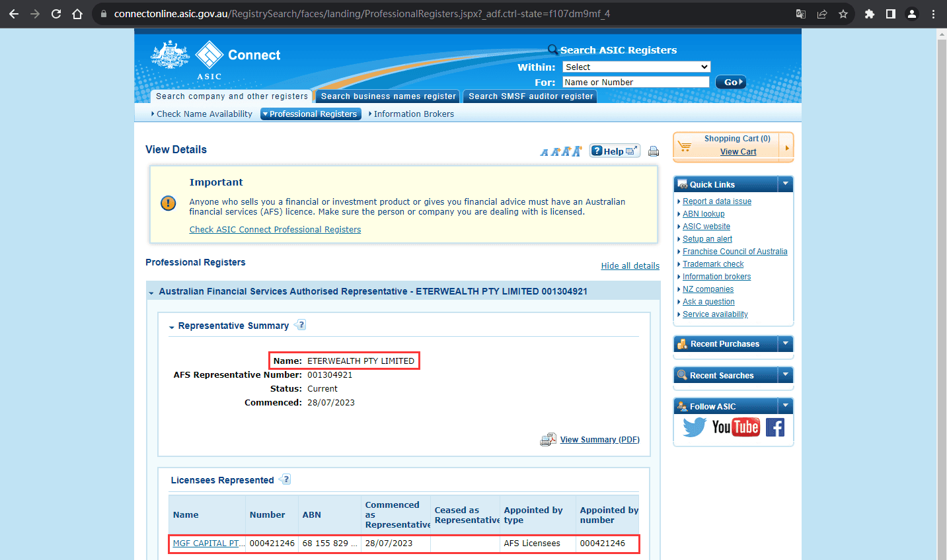Click the browser back arrow
The image size is (947, 560).
tap(14, 14)
